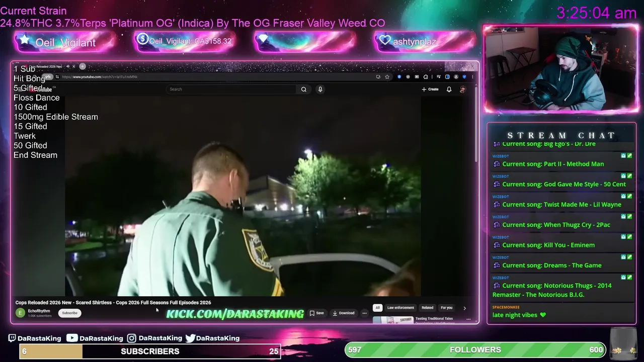This screenshot has height=362, width=644.
Task: Click the YouTube search magnifier button
Action: 304,89
